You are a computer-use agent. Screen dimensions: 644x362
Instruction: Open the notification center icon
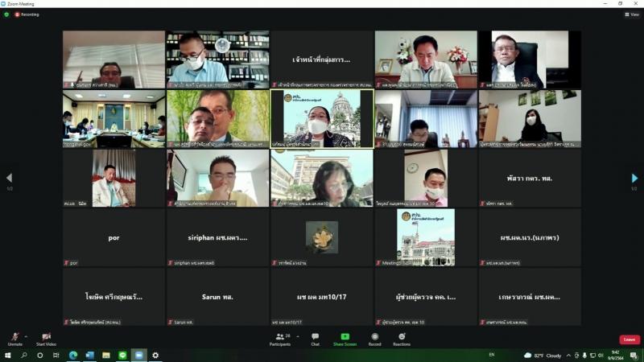click(x=634, y=356)
